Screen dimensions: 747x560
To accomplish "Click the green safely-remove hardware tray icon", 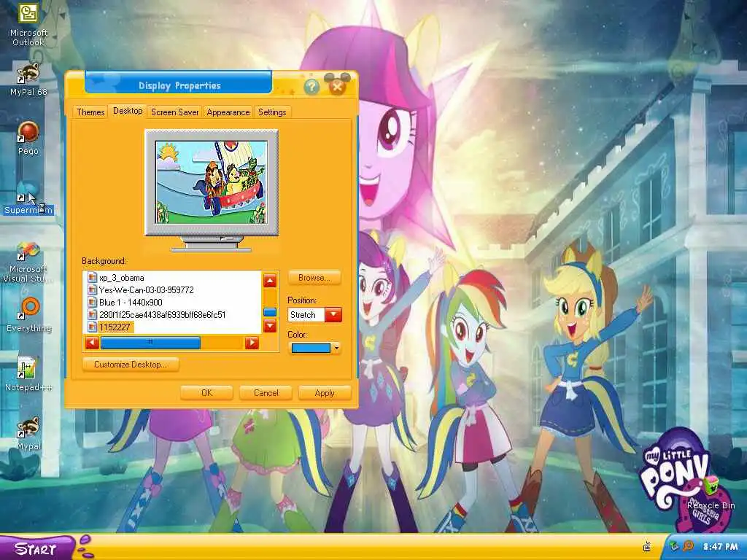I will (x=674, y=546).
